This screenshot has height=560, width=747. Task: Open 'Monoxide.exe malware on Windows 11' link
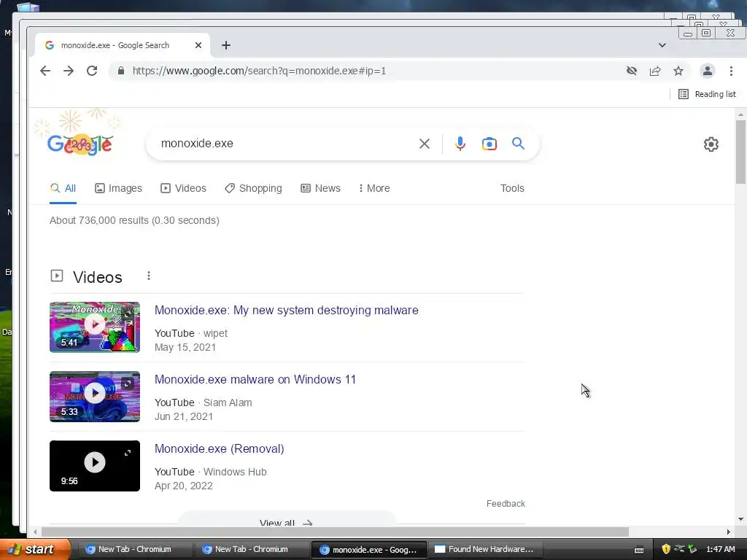255,379
